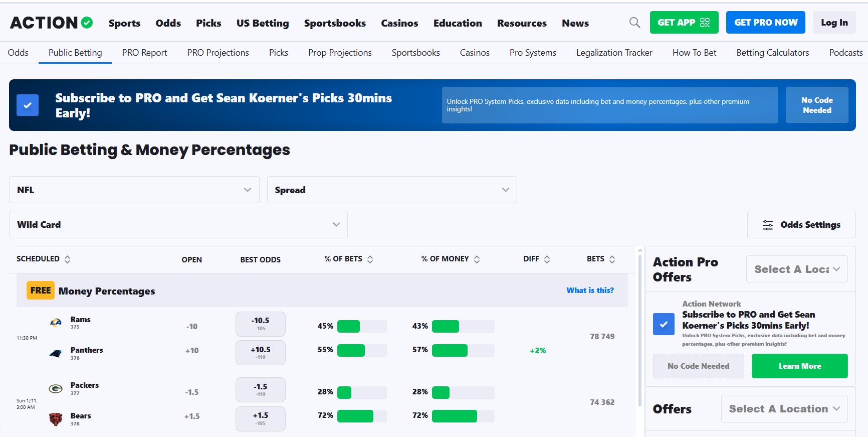Open the Offers Select A Location dropdown
This screenshot has height=437, width=868.
[x=784, y=409]
